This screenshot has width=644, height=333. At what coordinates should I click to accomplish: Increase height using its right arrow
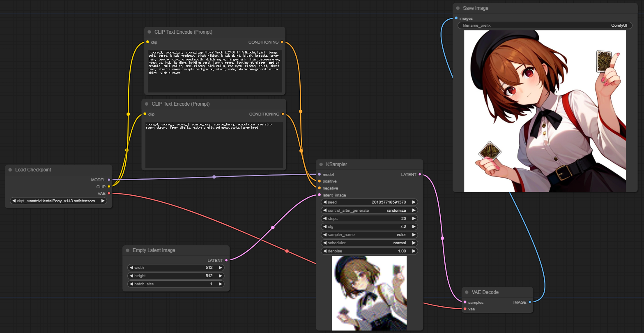coord(221,276)
